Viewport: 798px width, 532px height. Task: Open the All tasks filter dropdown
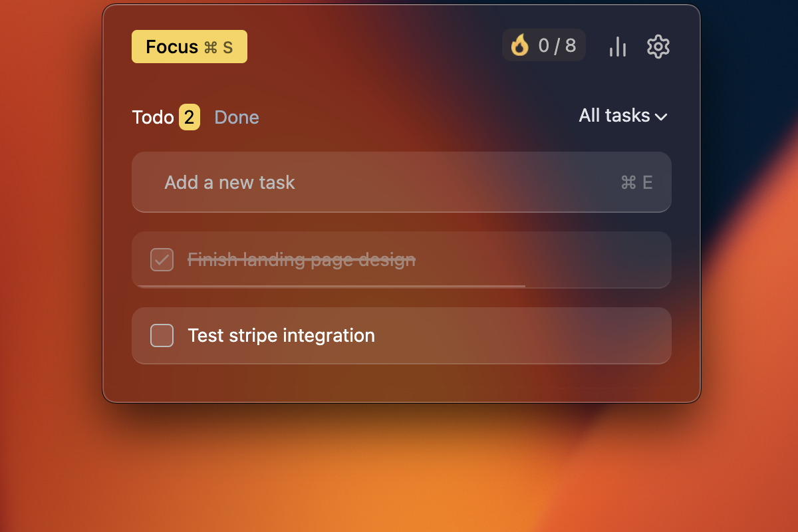(621, 116)
